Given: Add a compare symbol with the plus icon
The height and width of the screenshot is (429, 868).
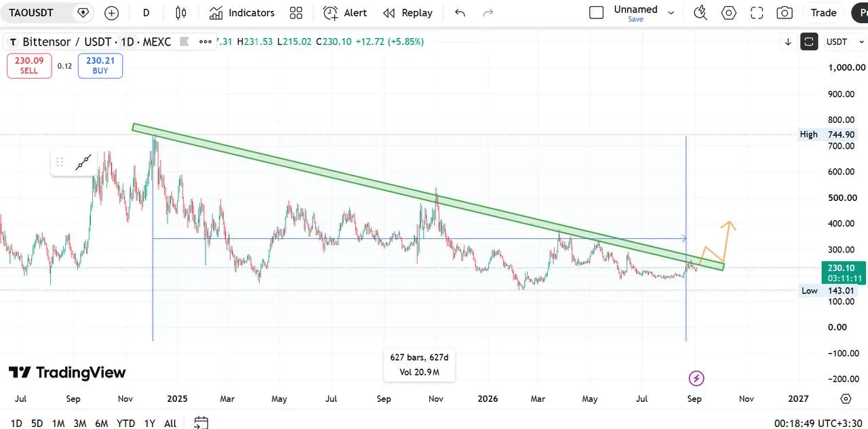Looking at the screenshot, I should 111,13.
